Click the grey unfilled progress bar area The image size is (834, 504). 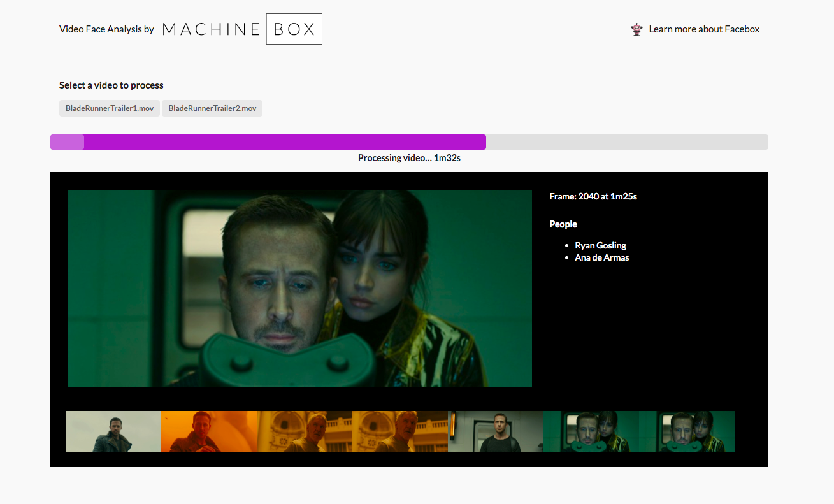627,142
